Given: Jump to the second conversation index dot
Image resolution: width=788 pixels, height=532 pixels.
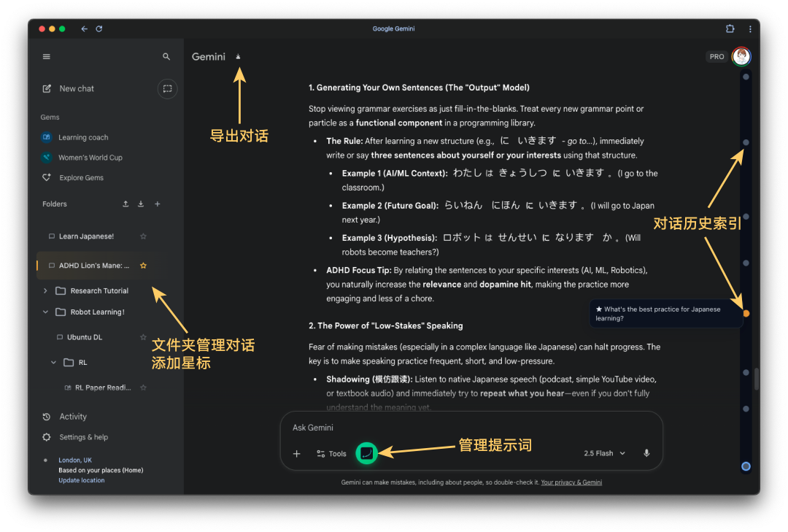Looking at the screenshot, I should click(x=746, y=142).
